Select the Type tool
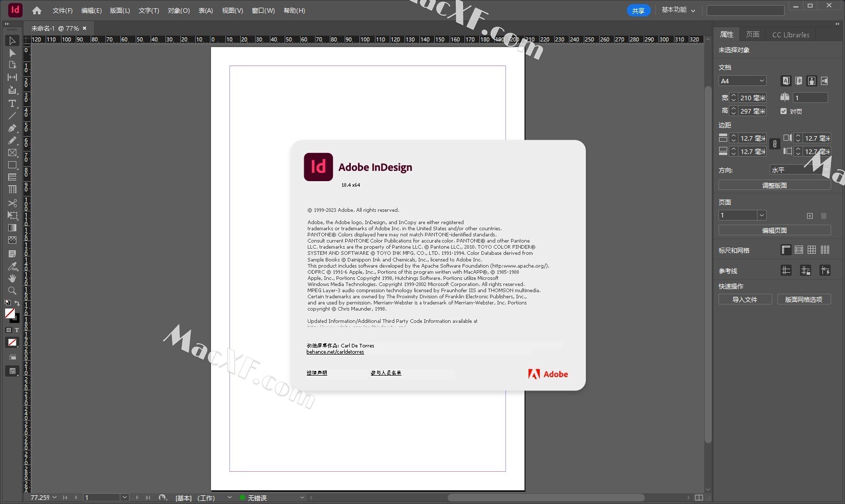Screen dimensions: 845x504 (12, 103)
